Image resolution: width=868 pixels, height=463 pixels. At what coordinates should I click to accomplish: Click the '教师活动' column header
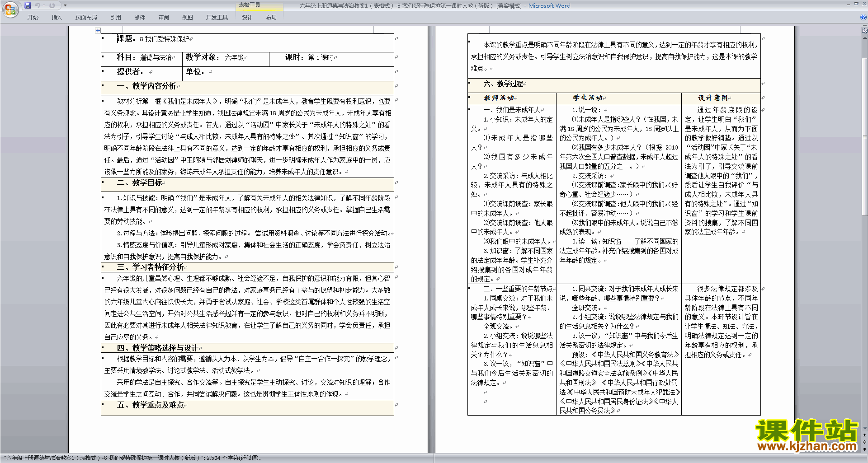click(500, 98)
